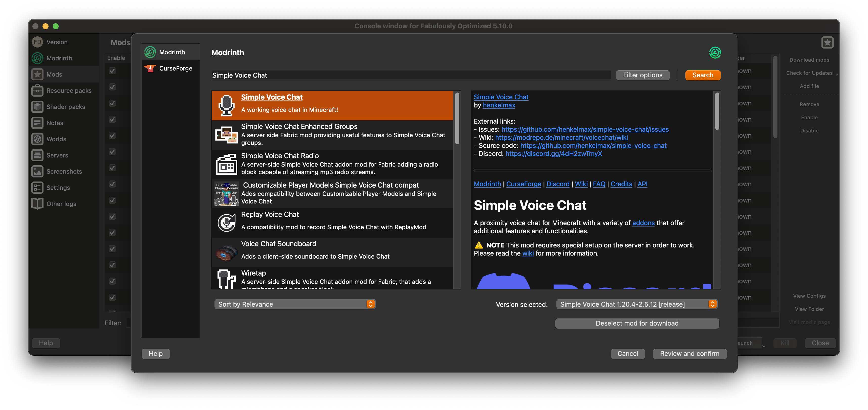Click the Replay Voice Chat icon
868x410 pixels.
coord(226,223)
